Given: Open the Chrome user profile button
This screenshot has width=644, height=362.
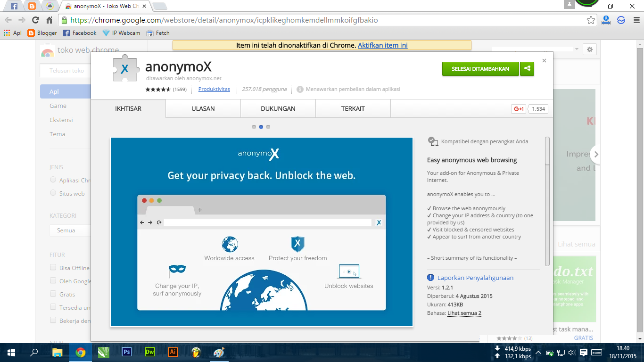Looking at the screenshot, I should click(570, 4).
